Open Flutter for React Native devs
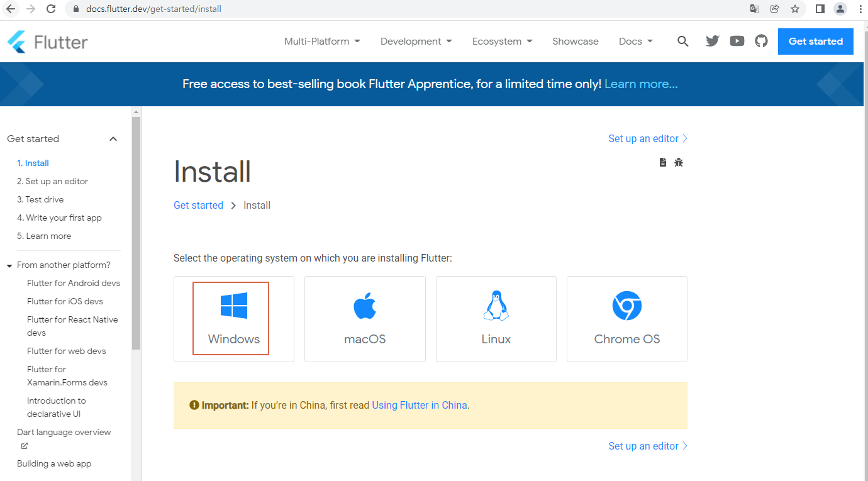 [x=72, y=326]
